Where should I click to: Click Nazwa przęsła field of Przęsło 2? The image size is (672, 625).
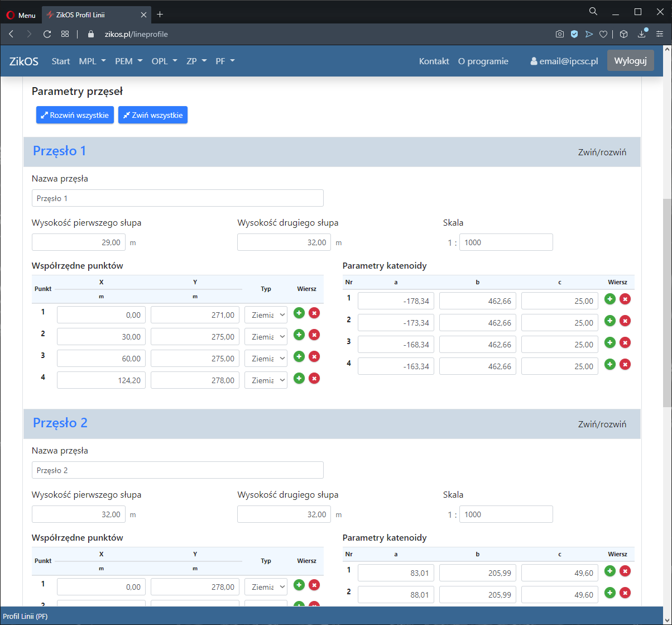pos(177,470)
